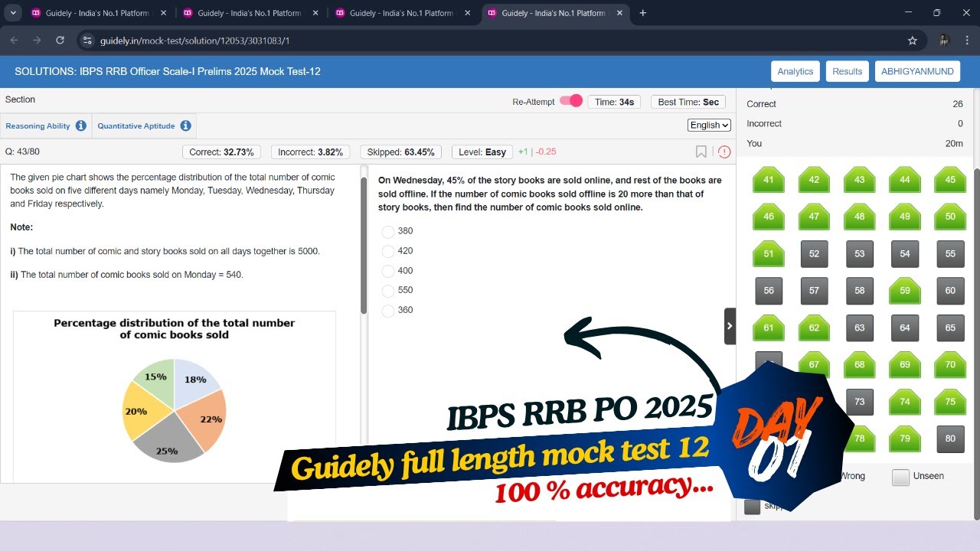
Task: View site information icon in address bar
Action: [87, 41]
